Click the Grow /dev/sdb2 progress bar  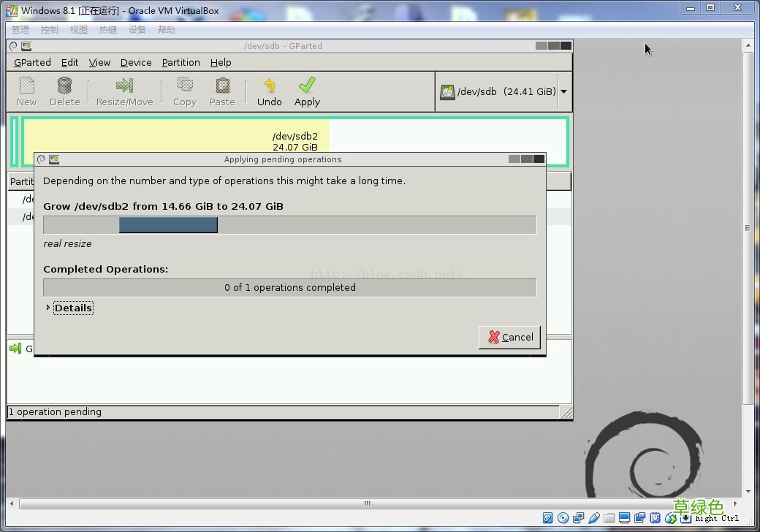[290, 225]
